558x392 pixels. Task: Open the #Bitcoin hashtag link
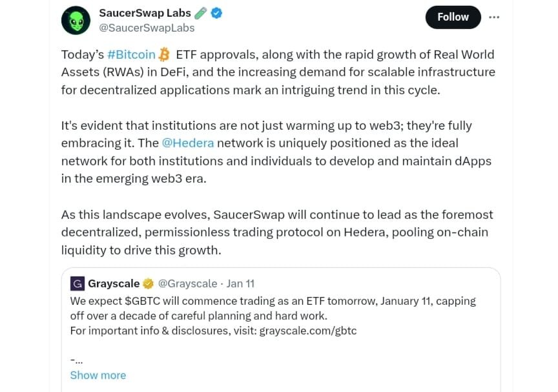point(131,54)
